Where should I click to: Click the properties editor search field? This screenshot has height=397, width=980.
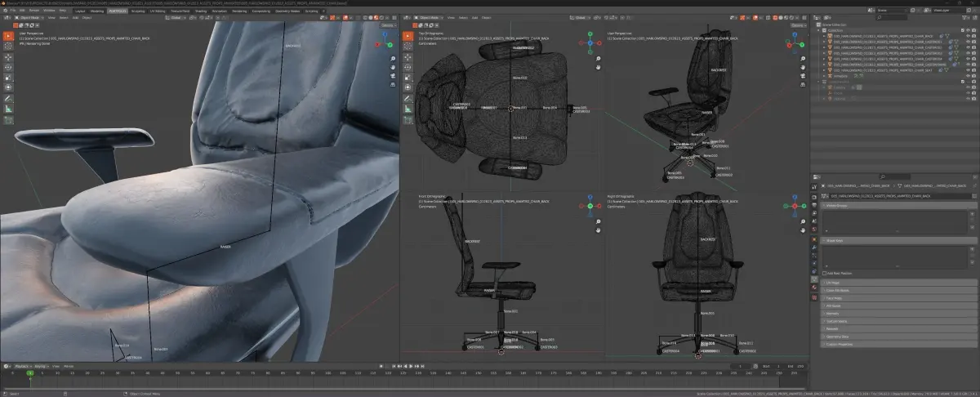tap(894, 176)
